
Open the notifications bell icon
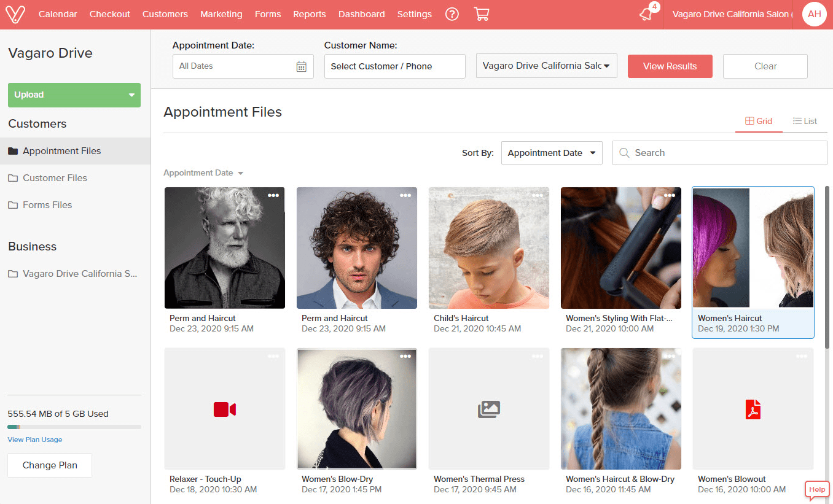point(646,14)
